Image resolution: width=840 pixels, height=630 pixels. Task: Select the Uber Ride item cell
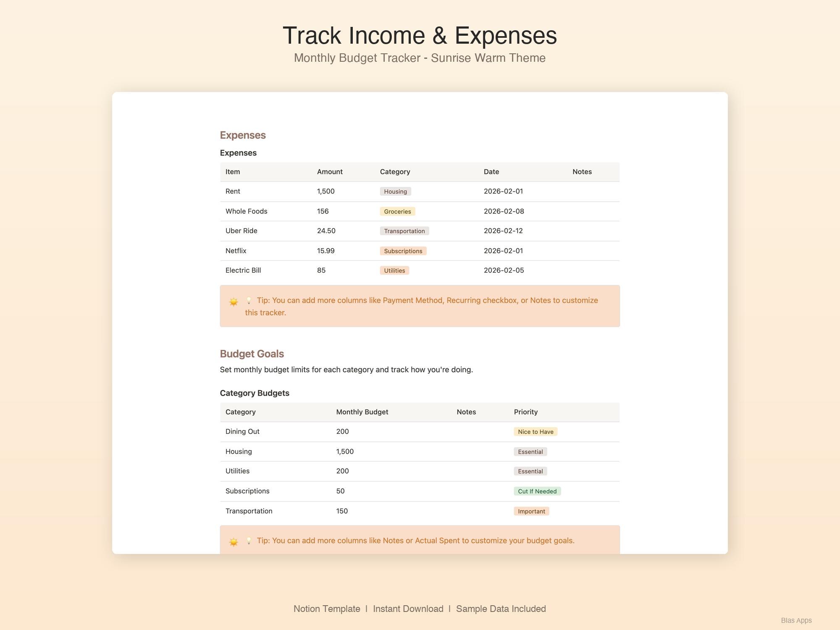pyautogui.click(x=241, y=231)
